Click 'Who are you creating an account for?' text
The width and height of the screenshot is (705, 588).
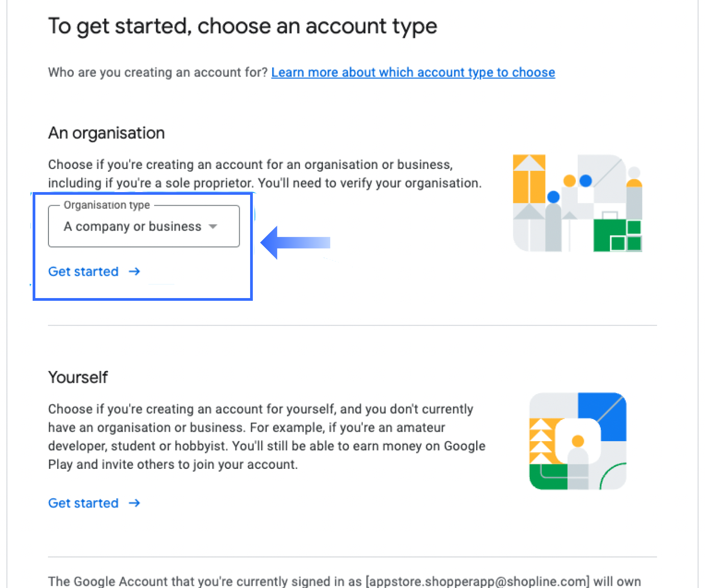pos(158,72)
